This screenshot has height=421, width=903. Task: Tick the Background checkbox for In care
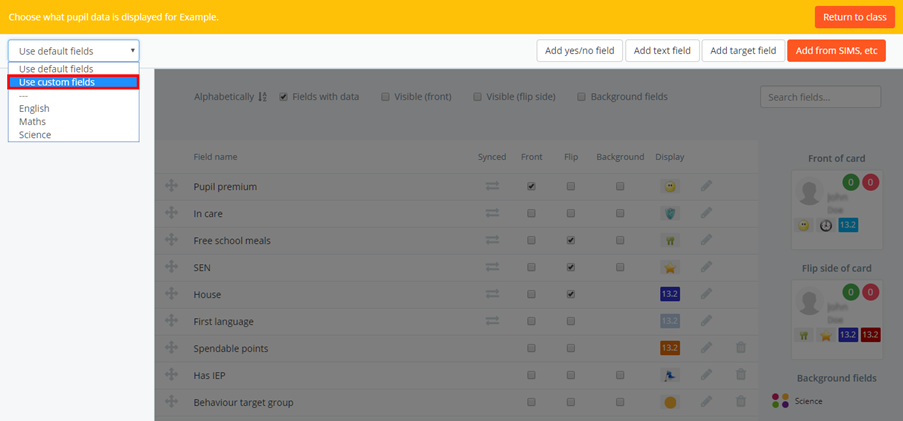[x=620, y=213]
